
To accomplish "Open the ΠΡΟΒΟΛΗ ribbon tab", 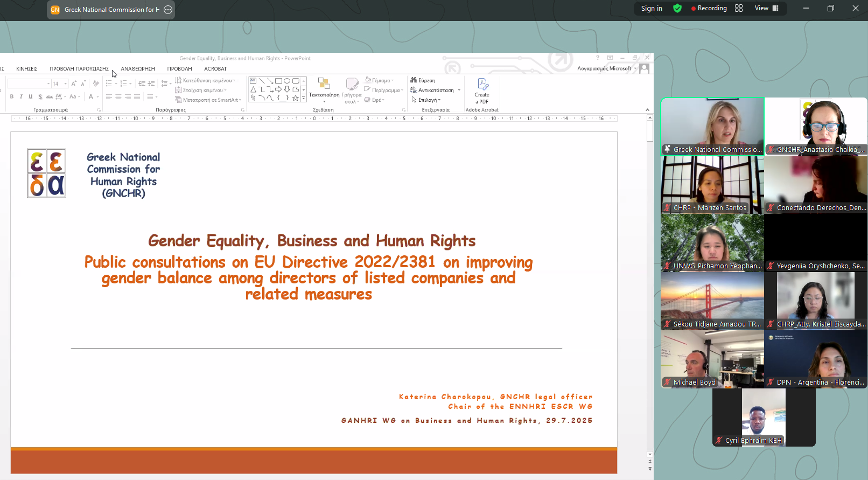I will [x=180, y=69].
